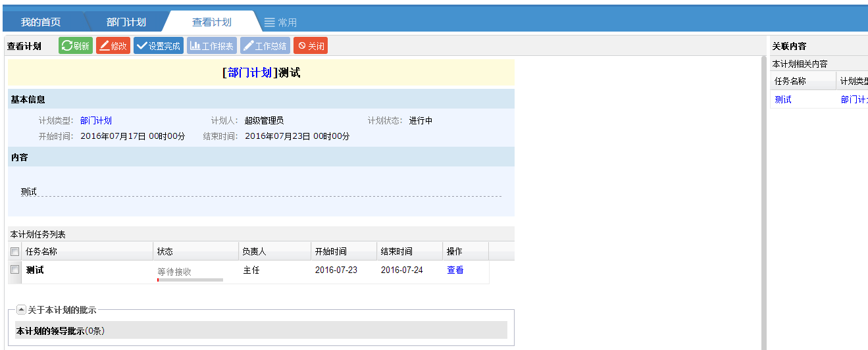Viewport: 868px width, 350px height.
Task: Open 测试 link in 关联内容 panel
Action: pos(783,99)
